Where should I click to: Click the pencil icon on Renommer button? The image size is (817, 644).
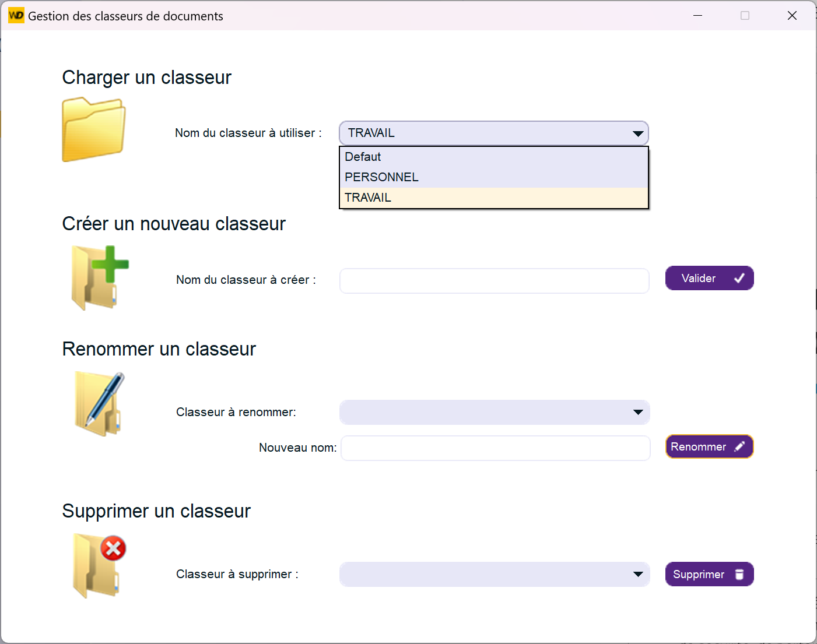[739, 447]
